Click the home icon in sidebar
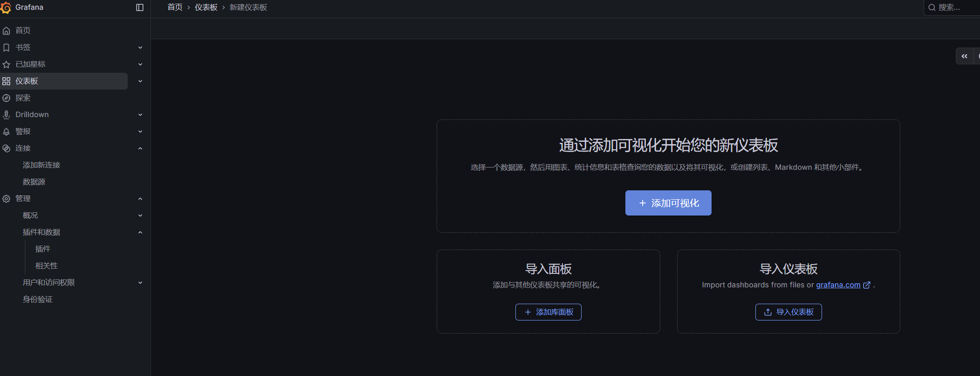980x376 pixels. [7, 31]
